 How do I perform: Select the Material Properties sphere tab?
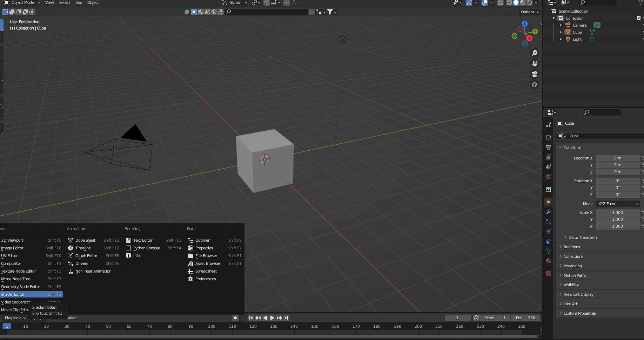tap(548, 261)
